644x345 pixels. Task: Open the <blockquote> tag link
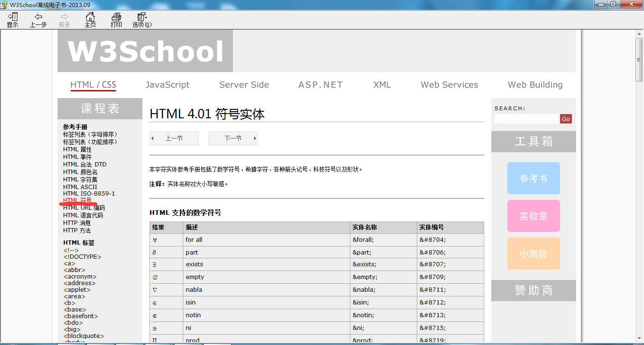coord(84,336)
